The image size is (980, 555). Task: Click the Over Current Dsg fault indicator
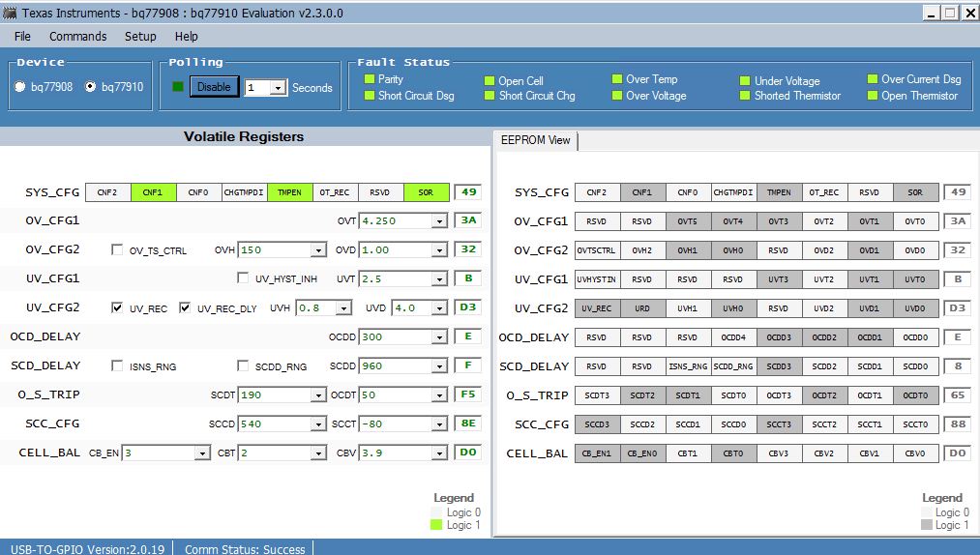tap(873, 78)
